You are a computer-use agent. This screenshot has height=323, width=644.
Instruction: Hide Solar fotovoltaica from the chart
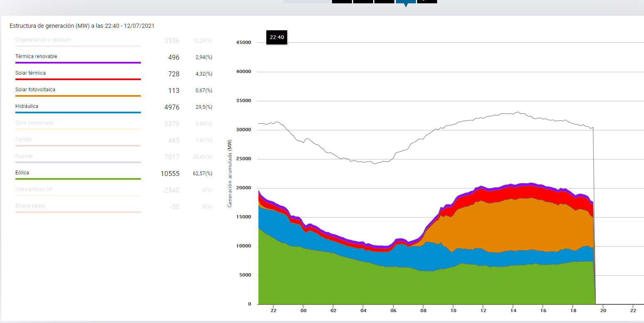click(35, 90)
